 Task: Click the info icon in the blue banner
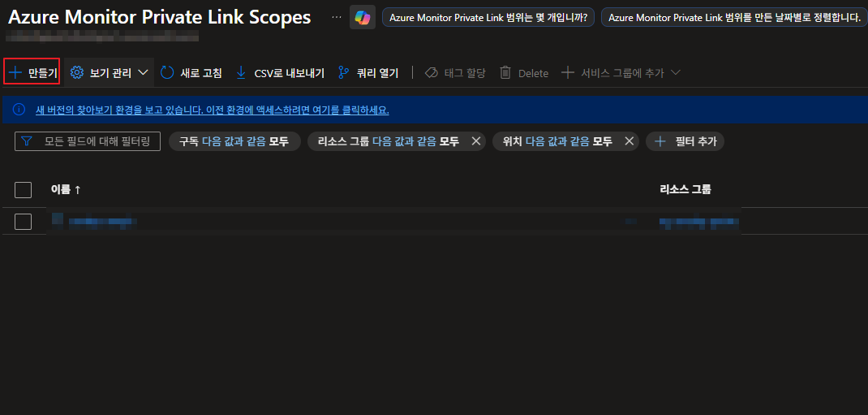pos(19,110)
